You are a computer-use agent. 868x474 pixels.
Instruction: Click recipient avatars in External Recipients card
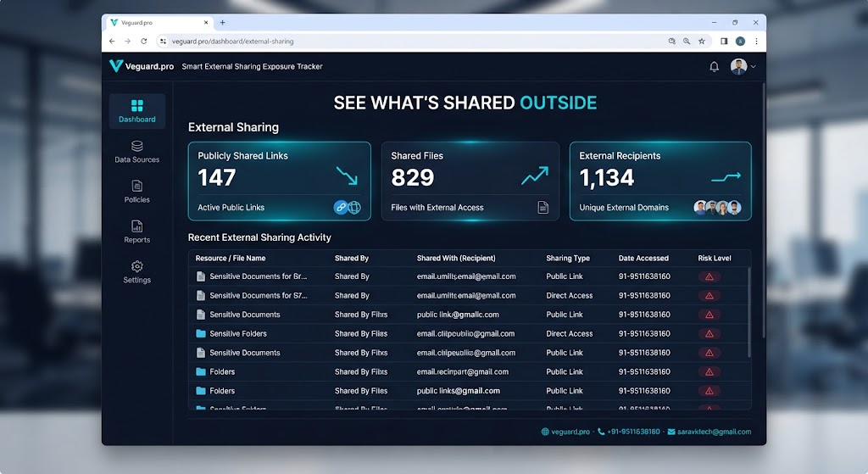717,207
